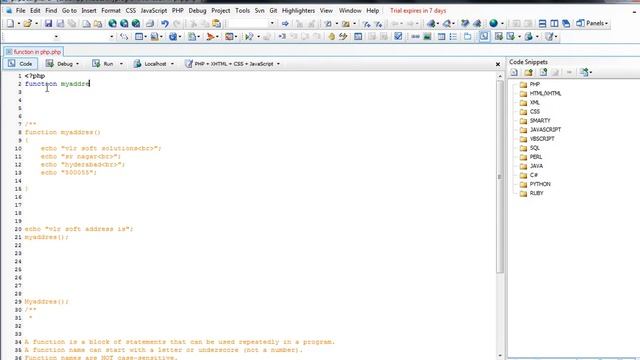Open the Format menu
The width and height of the screenshot is (640, 360).
tap(111, 11)
